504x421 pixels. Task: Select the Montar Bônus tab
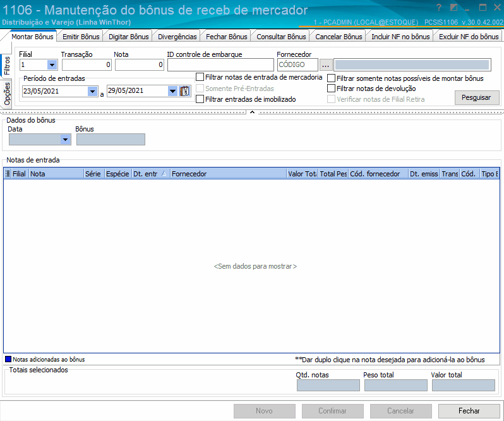pos(32,37)
